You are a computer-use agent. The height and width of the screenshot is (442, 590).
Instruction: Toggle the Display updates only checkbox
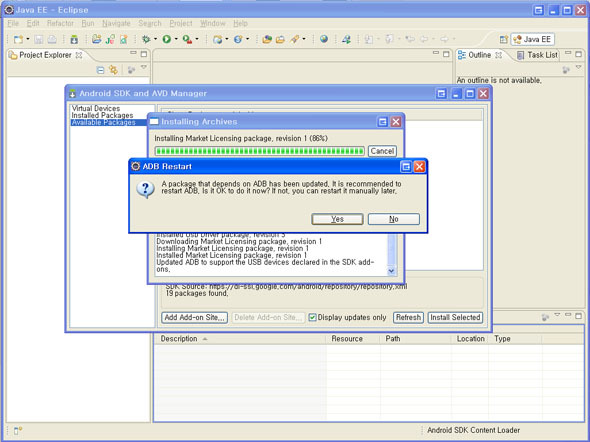click(x=312, y=317)
